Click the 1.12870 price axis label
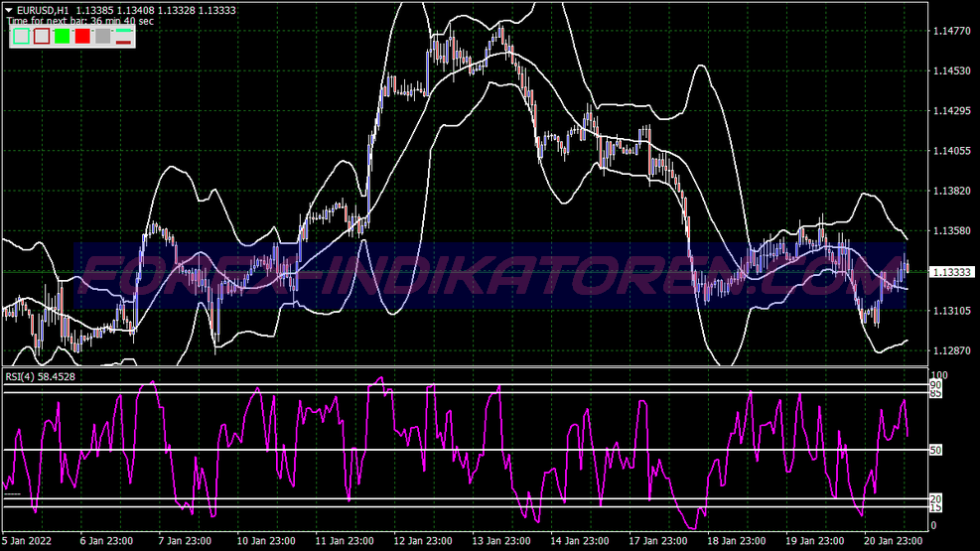The image size is (980, 551). tap(951, 351)
